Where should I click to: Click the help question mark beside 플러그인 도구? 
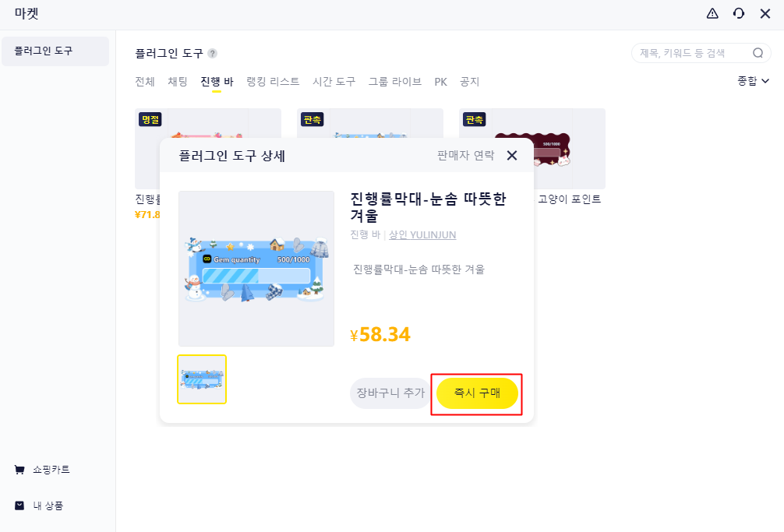[x=213, y=54]
